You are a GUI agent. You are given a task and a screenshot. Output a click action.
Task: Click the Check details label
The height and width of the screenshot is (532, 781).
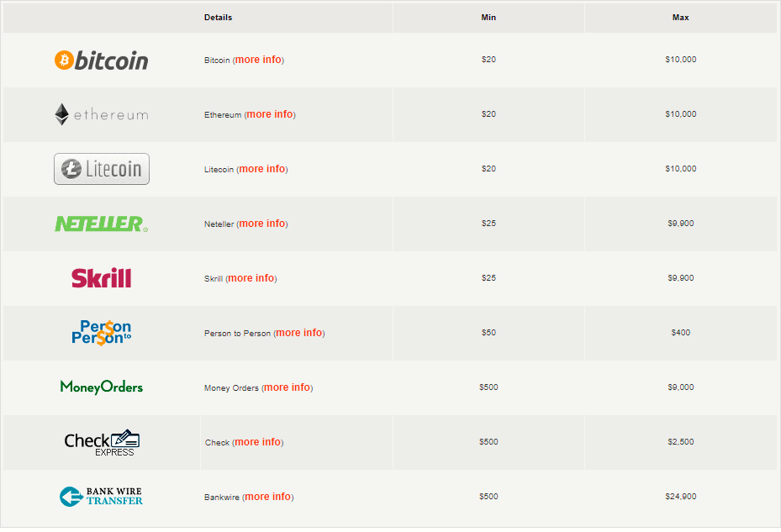pos(217,443)
